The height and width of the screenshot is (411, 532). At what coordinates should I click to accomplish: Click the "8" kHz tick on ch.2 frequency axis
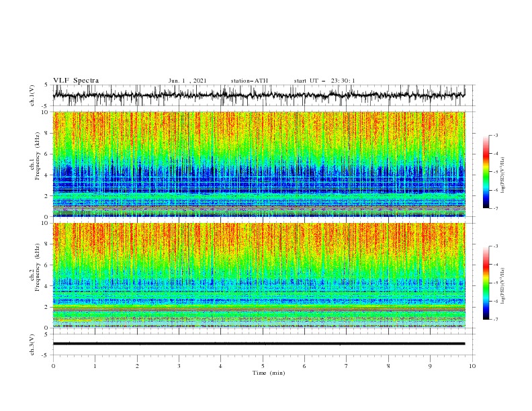(47, 244)
